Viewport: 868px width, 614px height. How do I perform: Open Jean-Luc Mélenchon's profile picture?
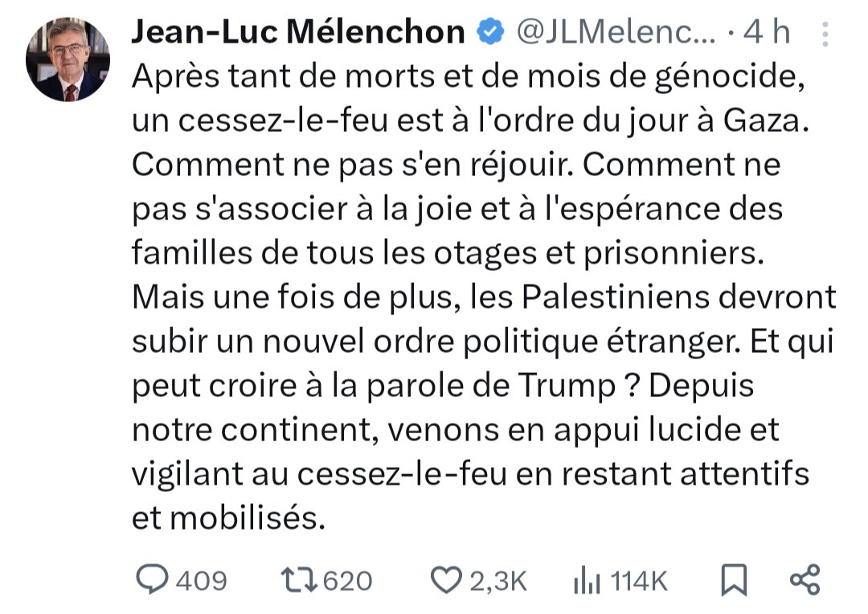(68, 59)
